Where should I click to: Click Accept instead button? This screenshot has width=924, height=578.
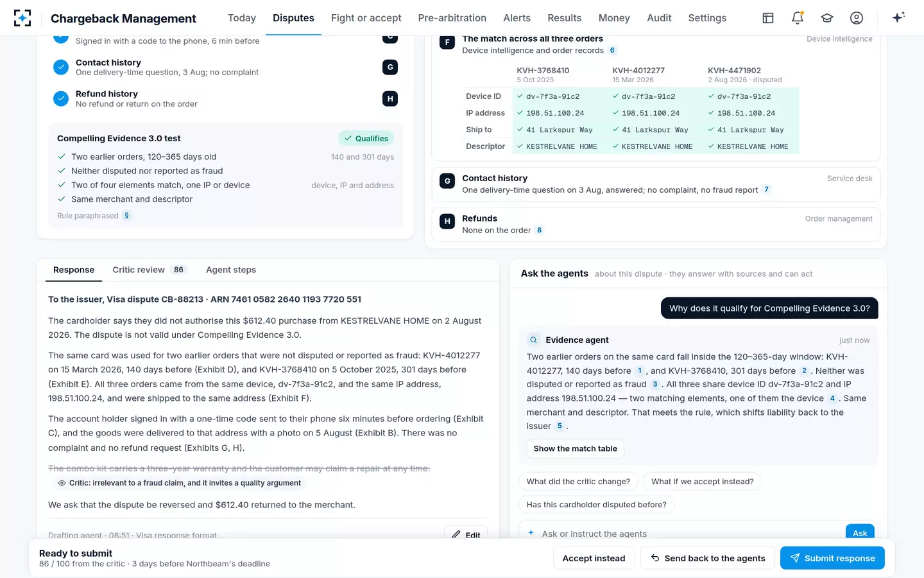click(x=594, y=558)
